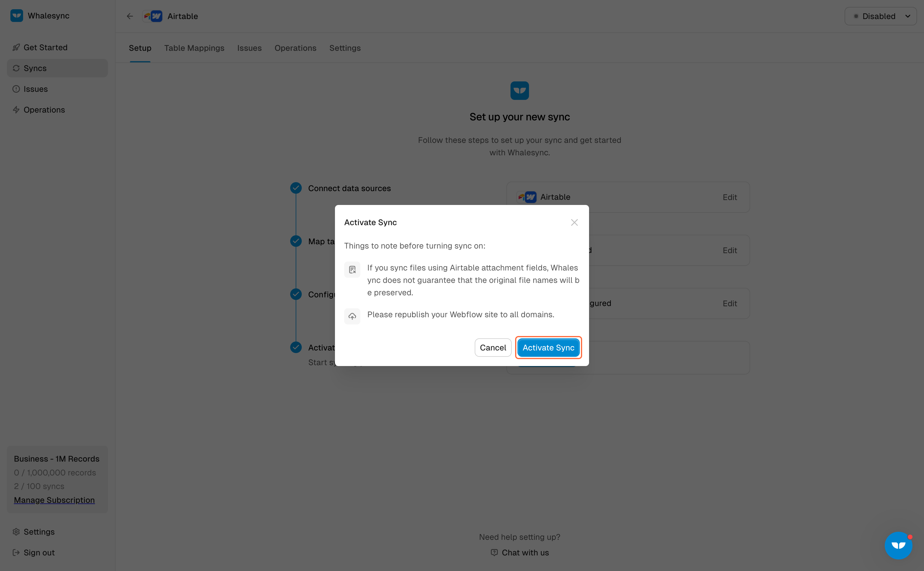
Task: Click the 2 / 100 syncs usage text
Action: (x=39, y=486)
